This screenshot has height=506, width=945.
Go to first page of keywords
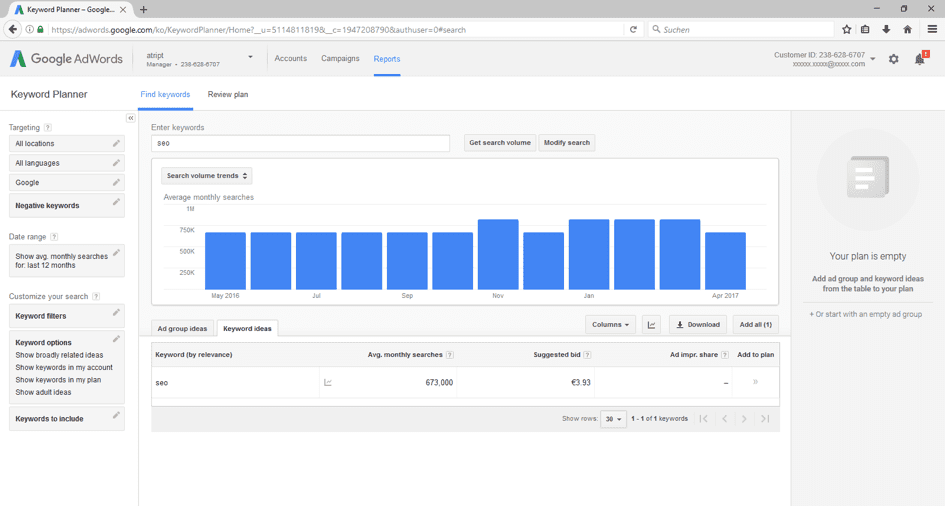tap(704, 419)
